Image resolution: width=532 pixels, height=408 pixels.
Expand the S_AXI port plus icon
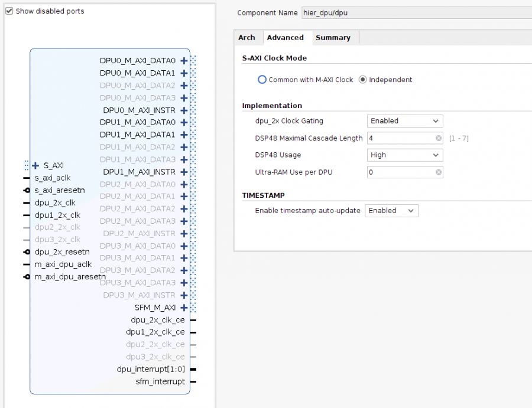[x=35, y=165]
